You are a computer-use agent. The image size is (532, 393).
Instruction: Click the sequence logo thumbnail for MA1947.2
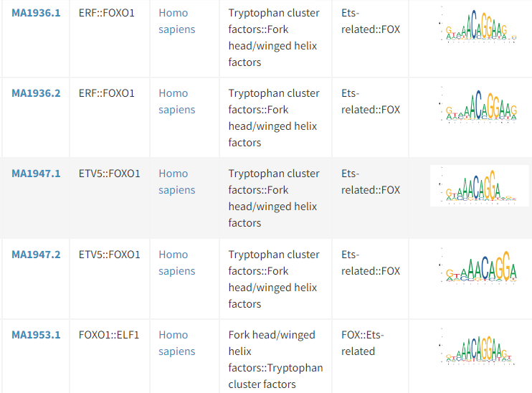[x=480, y=266]
